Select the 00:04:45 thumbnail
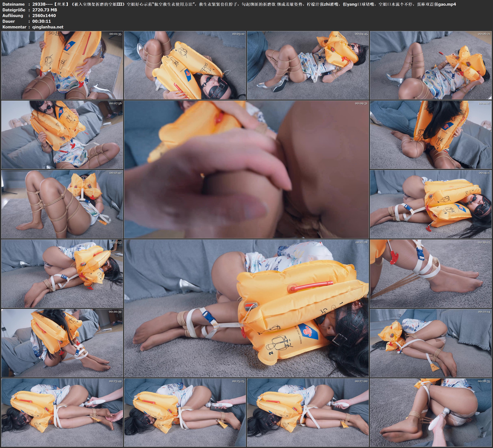Viewport: 493px width, 448px height. [x=308, y=65]
